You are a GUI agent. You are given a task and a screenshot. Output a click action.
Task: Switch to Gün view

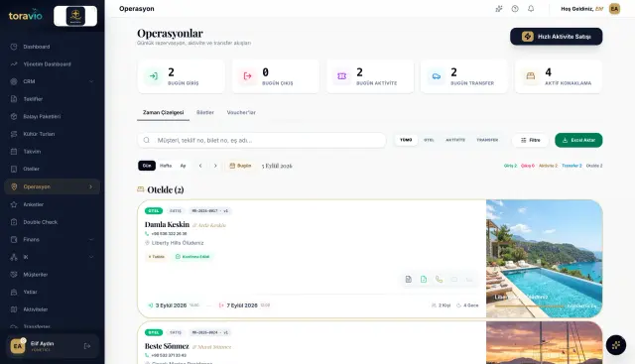coord(147,166)
